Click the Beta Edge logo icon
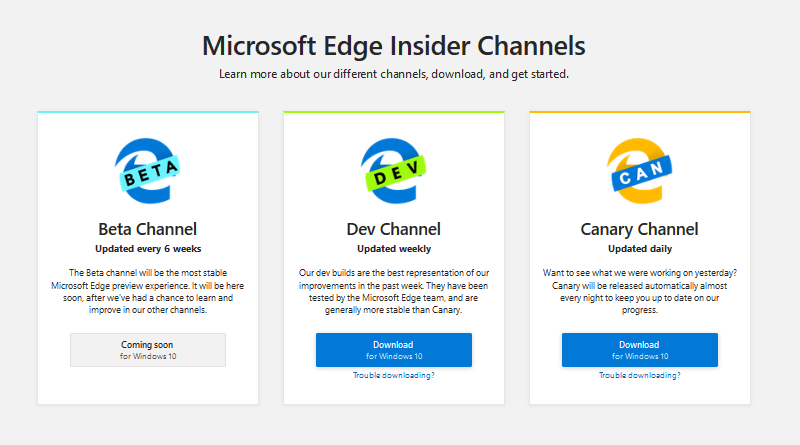The width and height of the screenshot is (800, 445). coord(147,171)
